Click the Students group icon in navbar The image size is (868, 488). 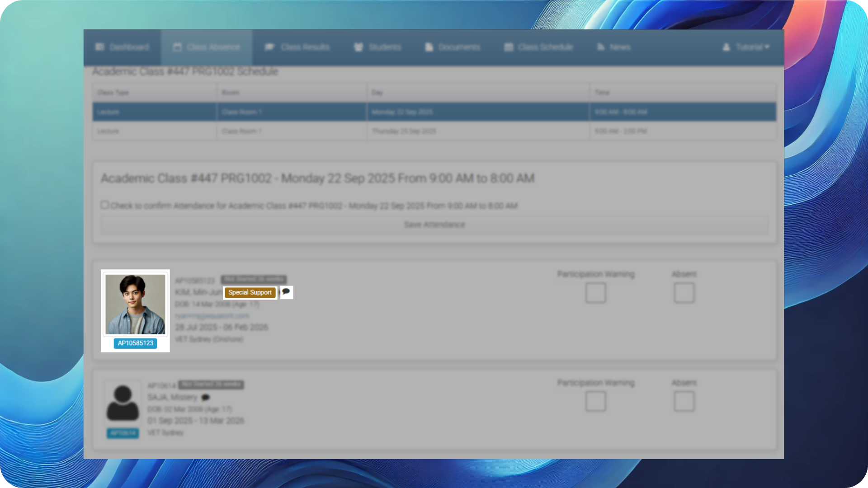359,47
